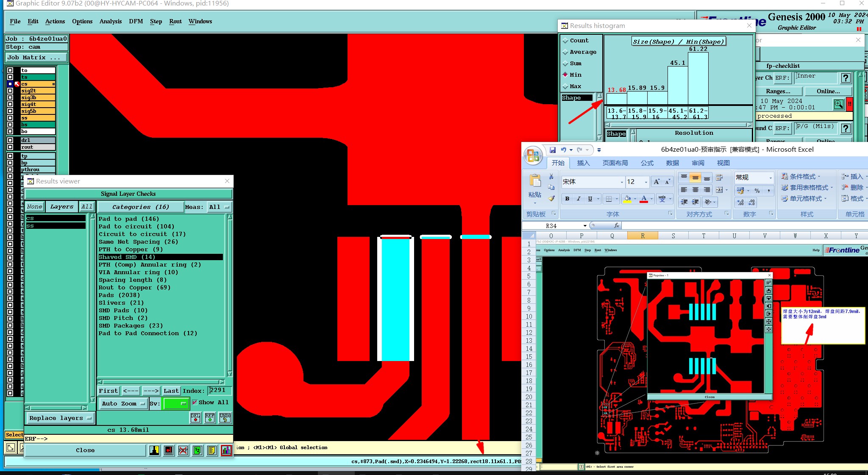
Task: Select the Count radio option in histogram
Action: click(x=565, y=41)
